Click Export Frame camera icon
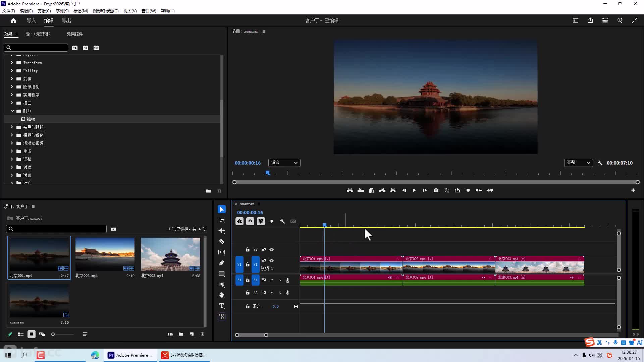 [436, 190]
